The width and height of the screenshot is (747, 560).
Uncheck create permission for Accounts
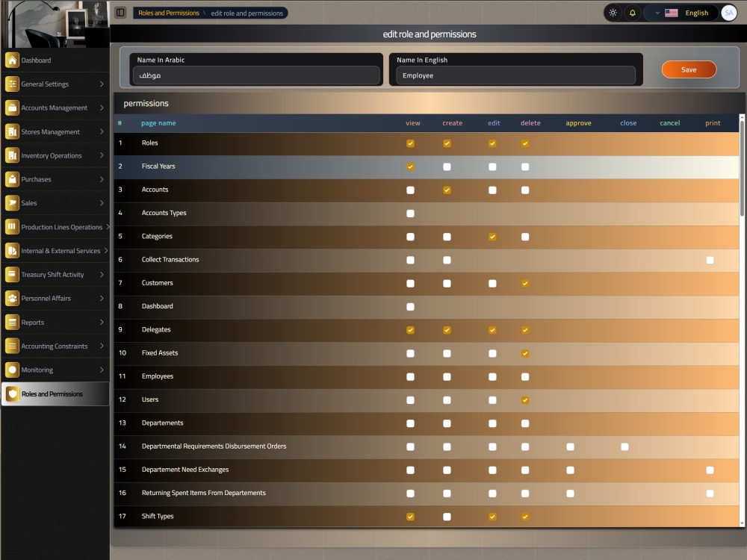[447, 190]
